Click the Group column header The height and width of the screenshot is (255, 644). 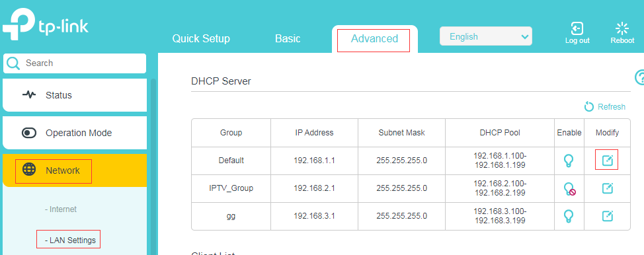231,133
